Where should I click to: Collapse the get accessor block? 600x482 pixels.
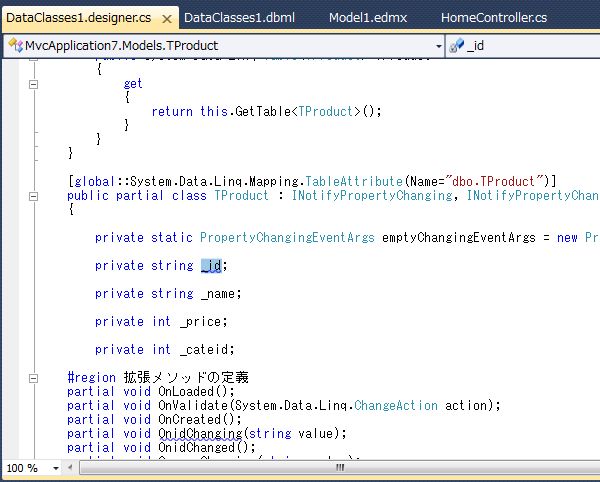(x=34, y=84)
